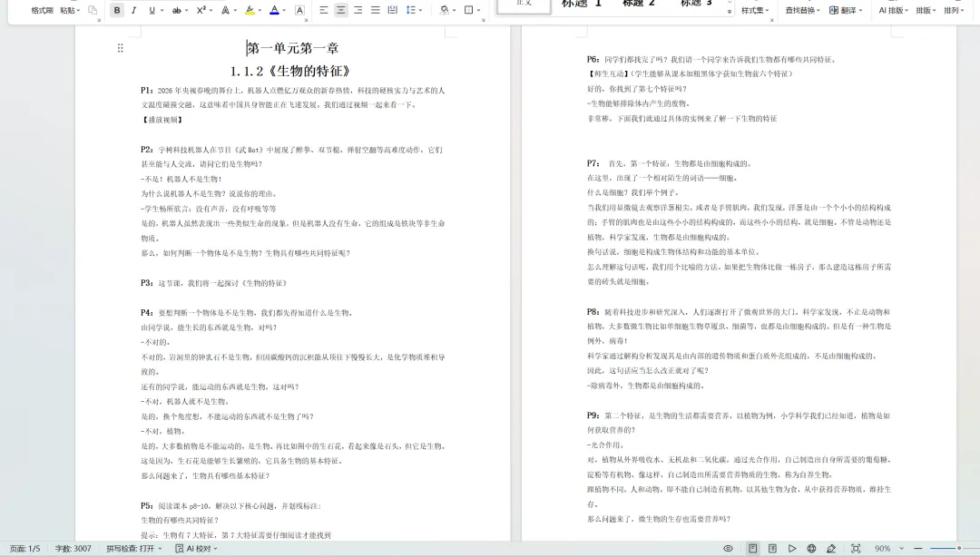The image size is (980, 557).
Task: Toggle strikethrough formatting
Action: click(x=177, y=10)
